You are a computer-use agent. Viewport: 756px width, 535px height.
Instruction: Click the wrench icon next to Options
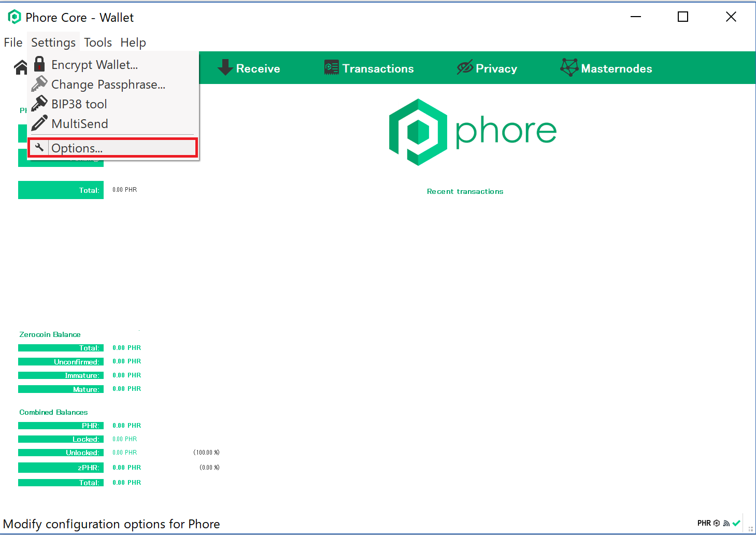click(x=39, y=148)
